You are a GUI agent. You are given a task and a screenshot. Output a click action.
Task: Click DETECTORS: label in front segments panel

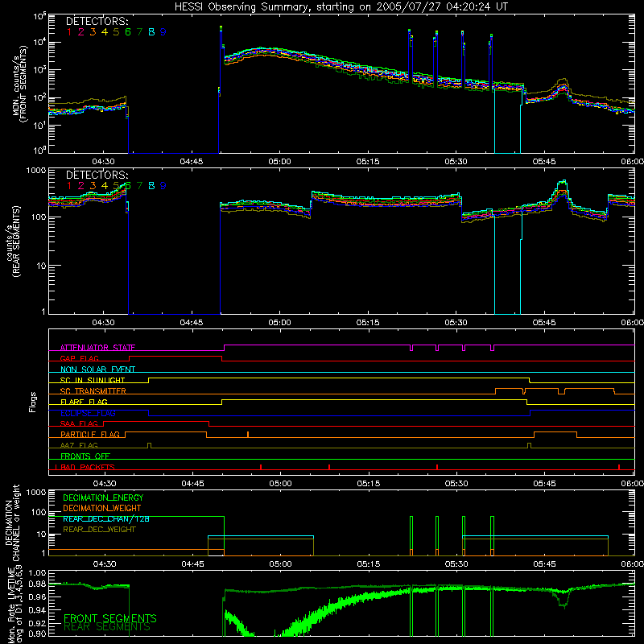97,21
